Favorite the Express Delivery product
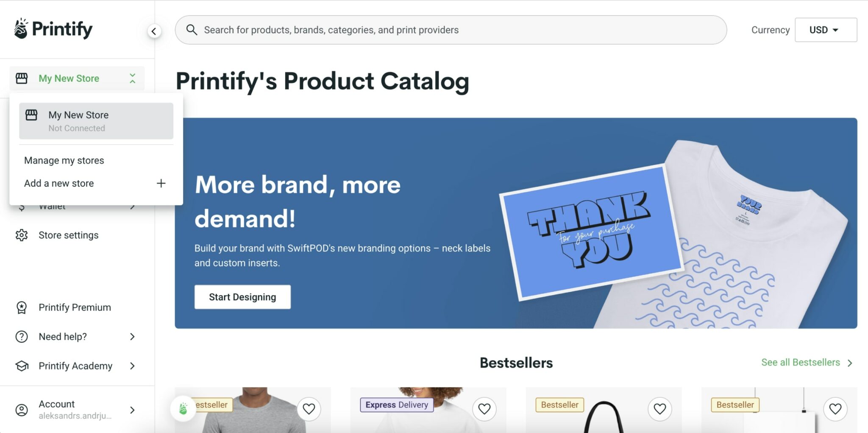The image size is (868, 433). click(485, 409)
